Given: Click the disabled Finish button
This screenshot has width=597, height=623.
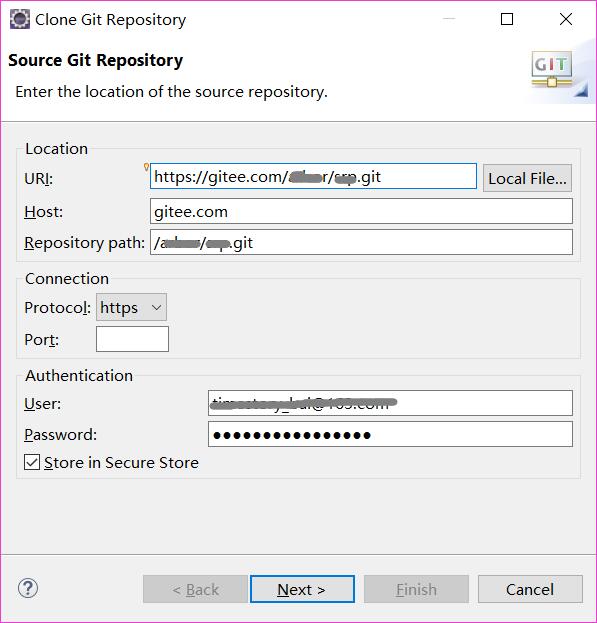Looking at the screenshot, I should [x=416, y=589].
